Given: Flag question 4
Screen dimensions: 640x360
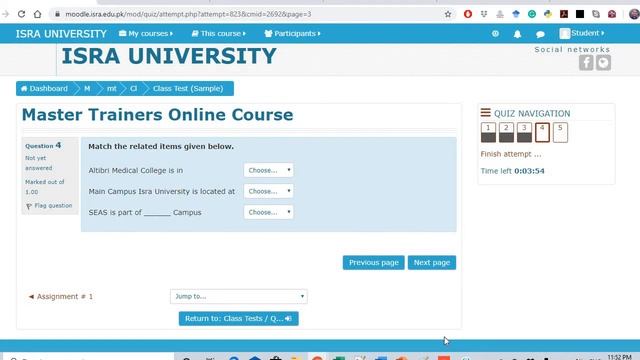Looking at the screenshot, I should tap(49, 206).
